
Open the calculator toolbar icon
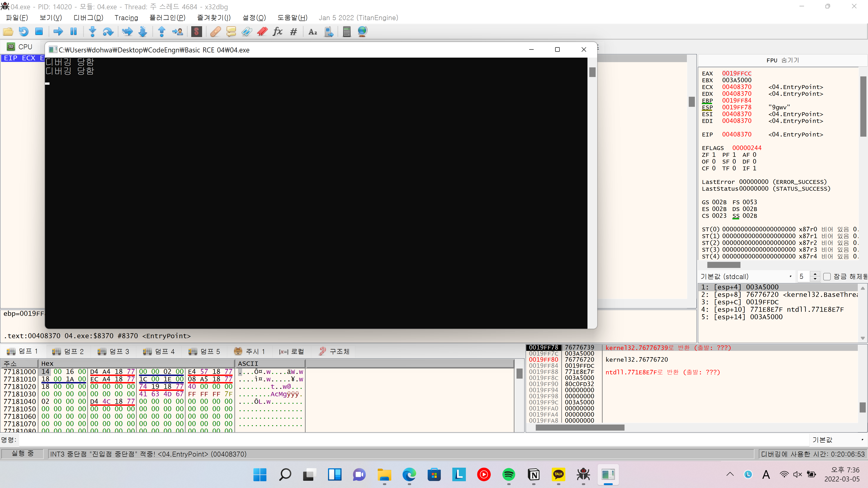coord(347,32)
